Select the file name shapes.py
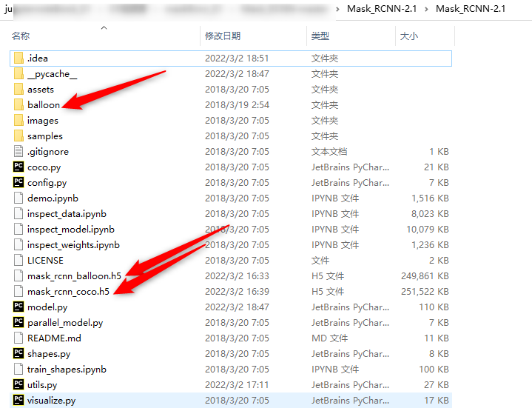The image size is (532, 411). pyautogui.click(x=49, y=354)
